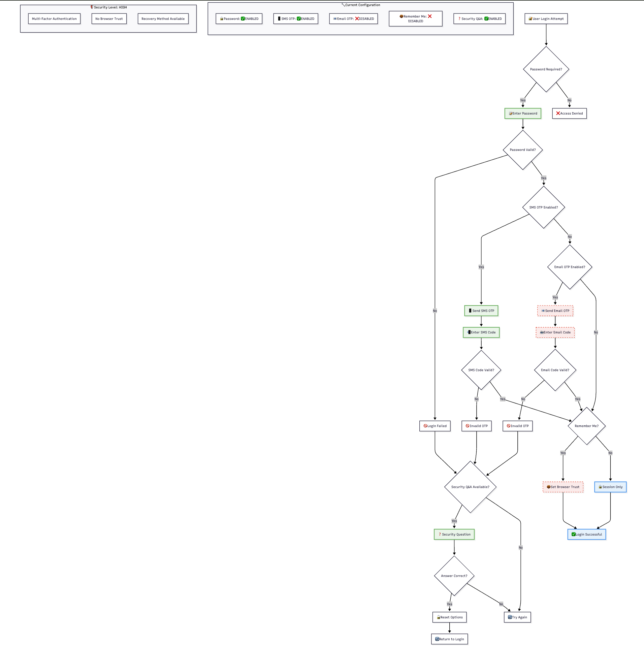The height and width of the screenshot is (646, 644).
Task: Select the SMS Code Valid? diamond
Action: (481, 370)
